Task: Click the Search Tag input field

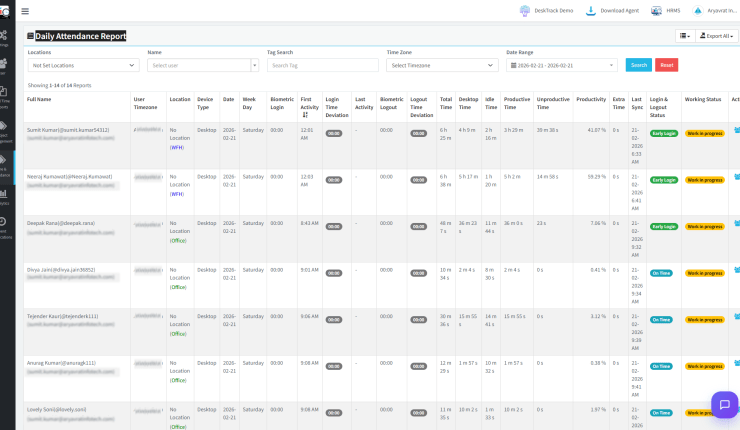Action: coord(322,65)
